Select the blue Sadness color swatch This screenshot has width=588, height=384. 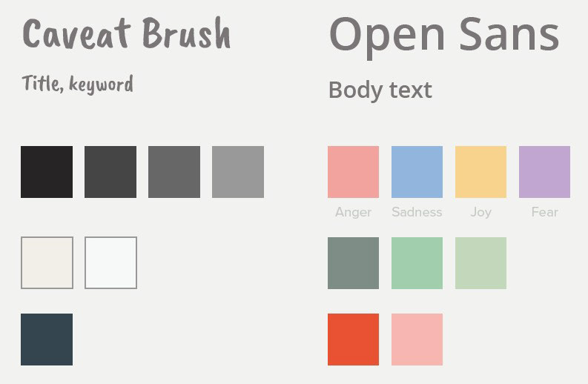(417, 172)
